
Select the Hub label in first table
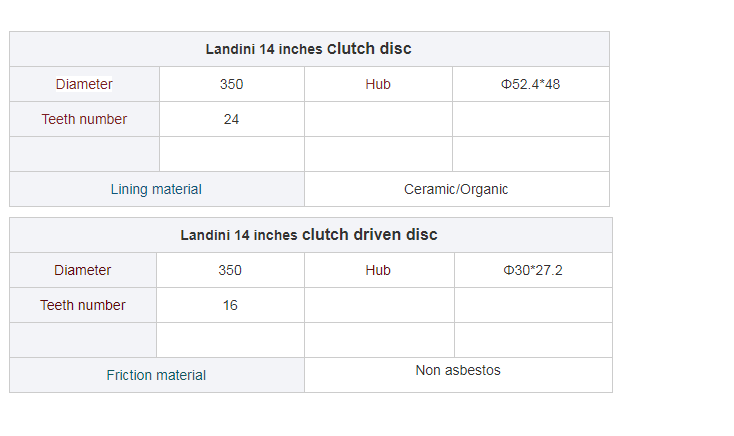click(x=378, y=84)
